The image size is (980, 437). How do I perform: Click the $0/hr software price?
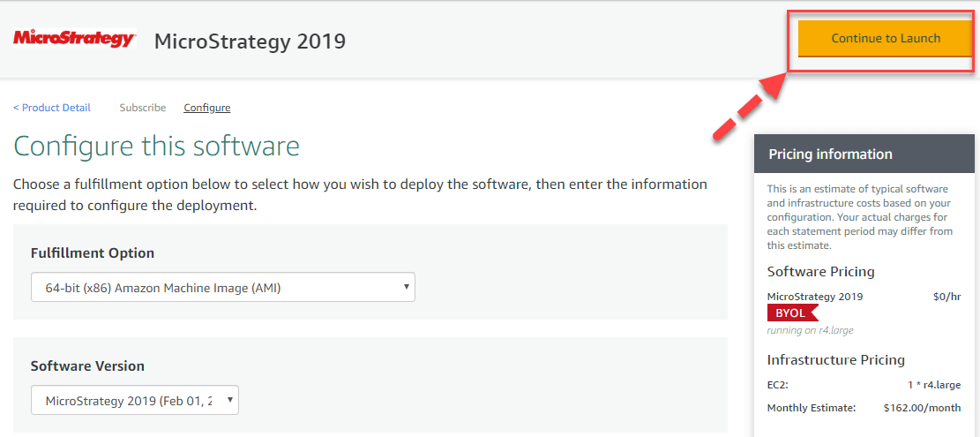946,297
